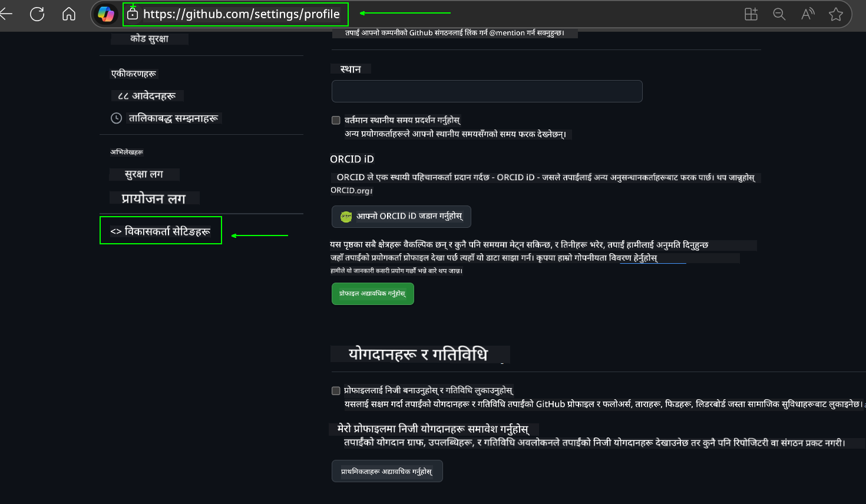The image size is (866, 504).
Task: Open कोड सुरक्षा in the sidebar
Action: pyautogui.click(x=149, y=39)
